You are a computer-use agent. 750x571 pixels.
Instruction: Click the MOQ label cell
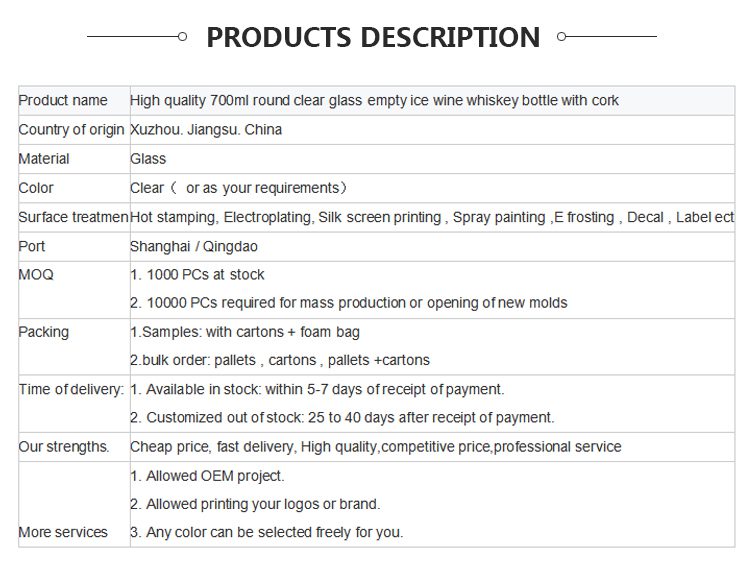pyautogui.click(x=36, y=274)
